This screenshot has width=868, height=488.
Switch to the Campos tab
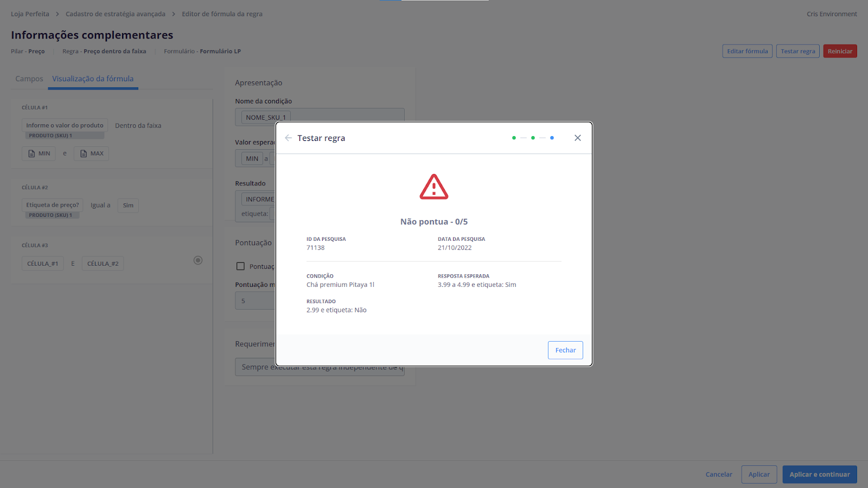pos(29,79)
